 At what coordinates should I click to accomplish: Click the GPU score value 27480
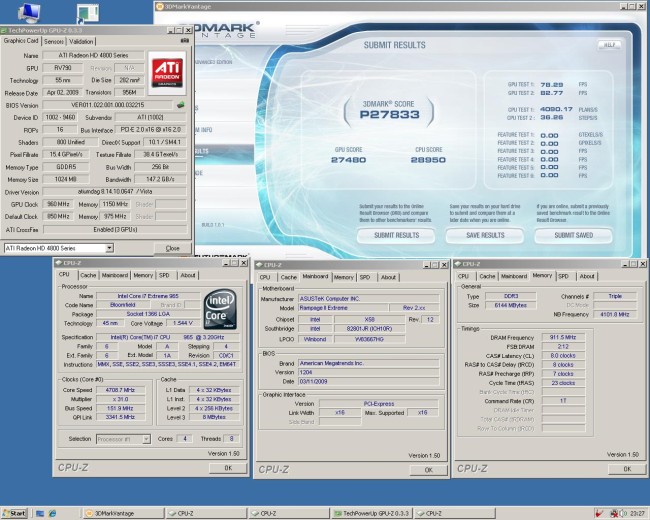348,160
